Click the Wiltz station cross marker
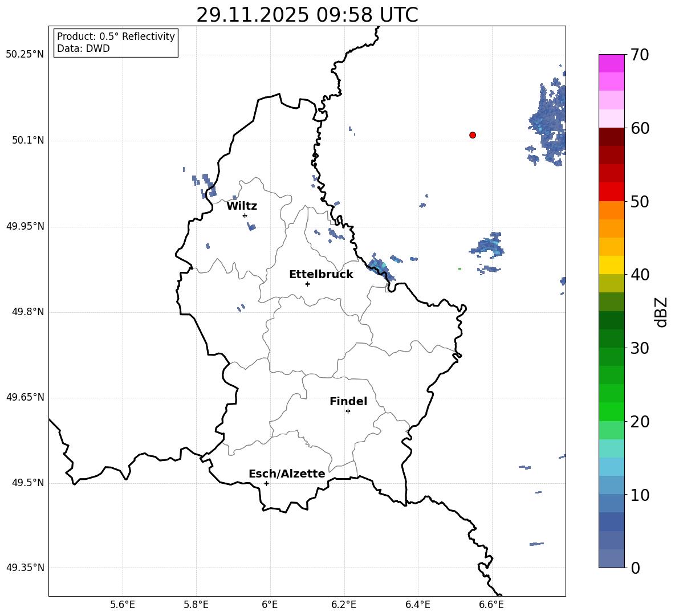 coord(245,215)
